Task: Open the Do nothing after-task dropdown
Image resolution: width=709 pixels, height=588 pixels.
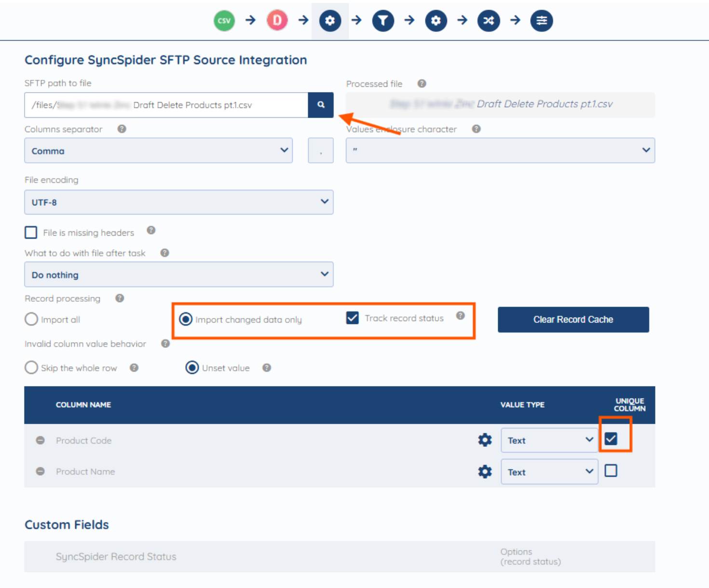Action: click(x=179, y=274)
